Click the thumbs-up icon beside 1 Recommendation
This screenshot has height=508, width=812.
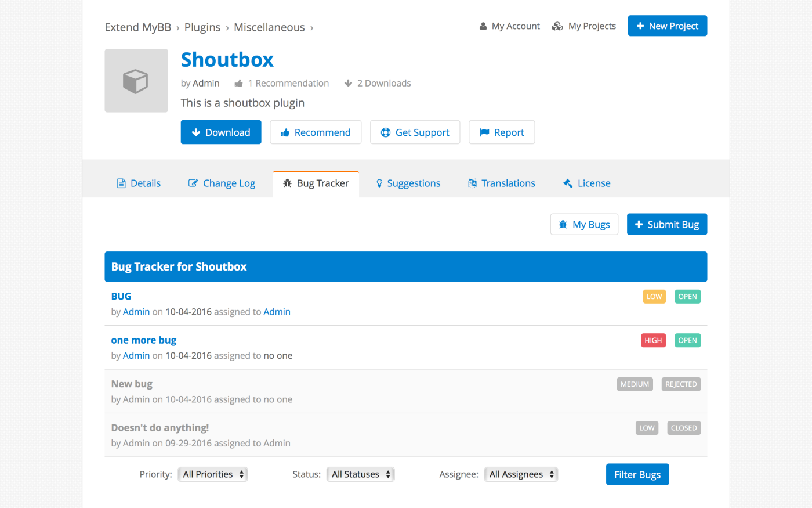click(x=238, y=84)
